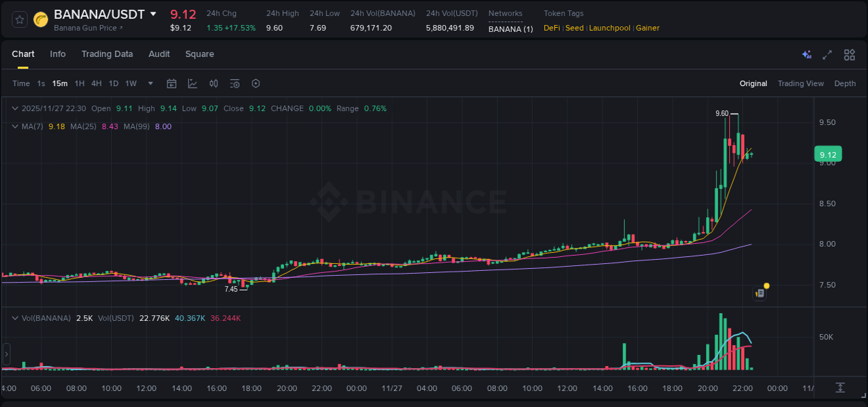This screenshot has width=868, height=407.
Task: Select the candlestick style icon
Action: tap(213, 83)
